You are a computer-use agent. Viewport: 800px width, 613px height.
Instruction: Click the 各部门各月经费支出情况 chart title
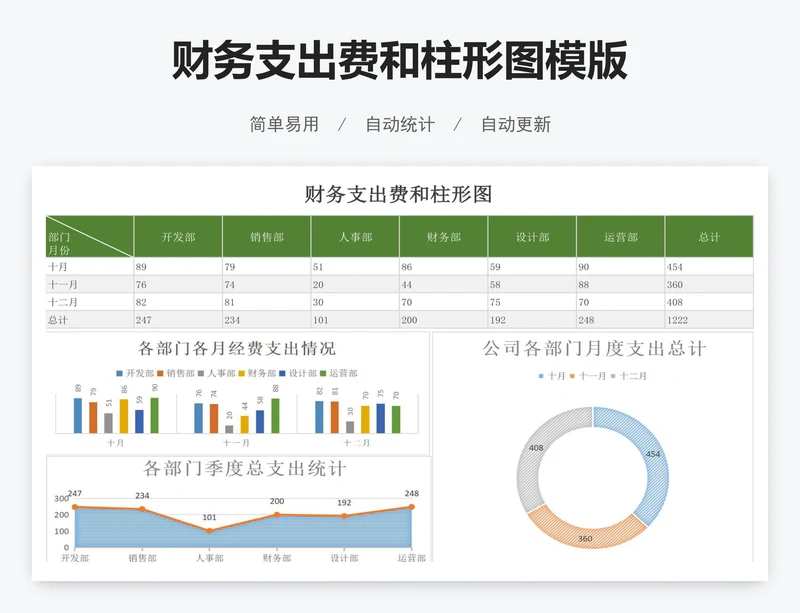[237, 348]
